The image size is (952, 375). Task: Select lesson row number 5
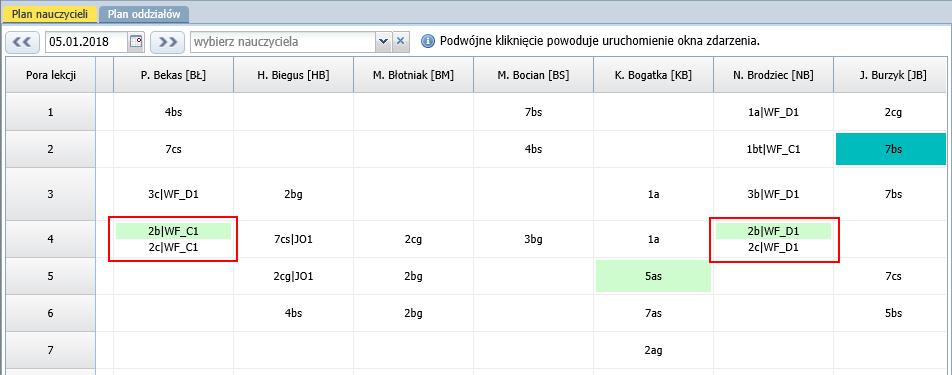coord(50,276)
